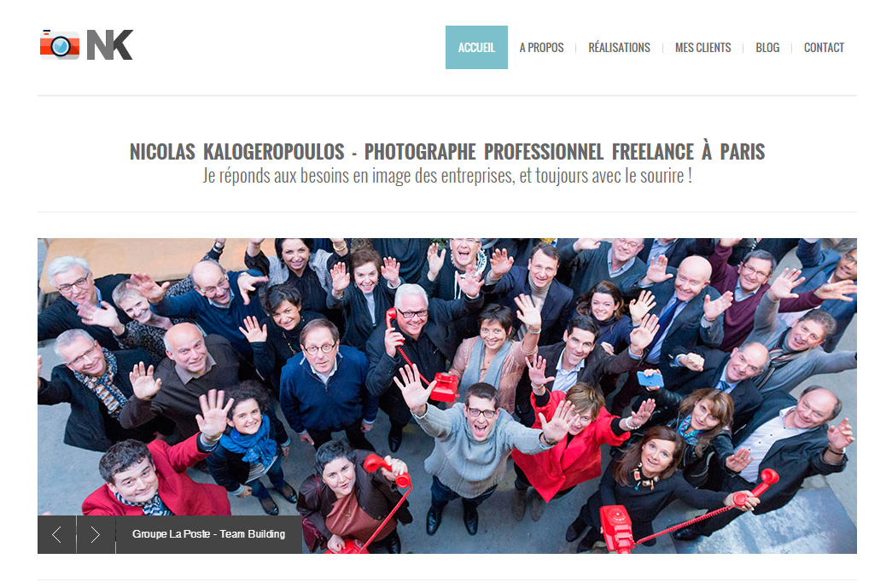
Task: Advance to next slide with right arrow
Action: click(96, 534)
